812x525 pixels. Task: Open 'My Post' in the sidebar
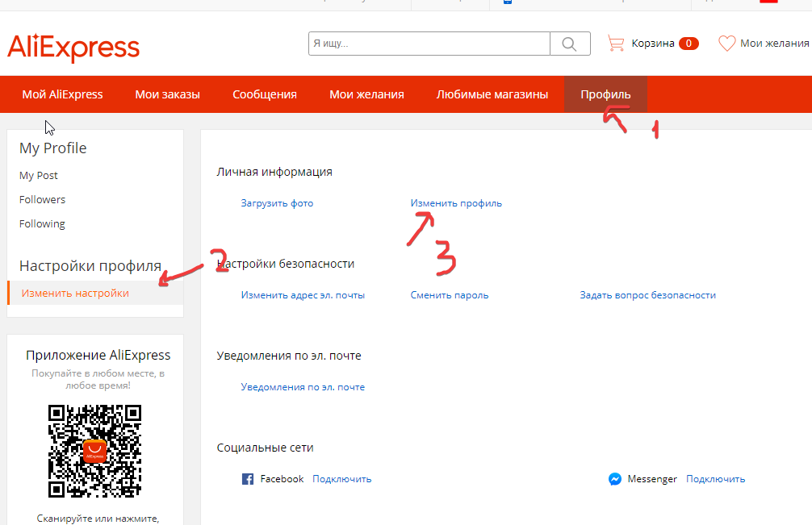(x=38, y=175)
